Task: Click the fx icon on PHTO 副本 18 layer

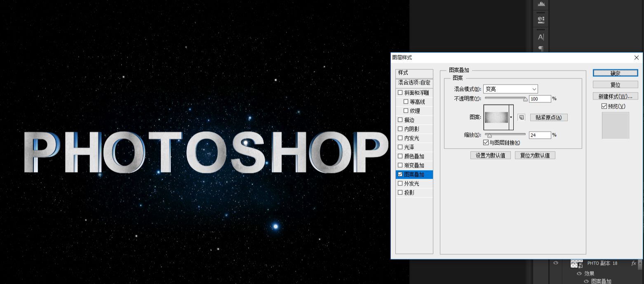Action: (x=634, y=263)
